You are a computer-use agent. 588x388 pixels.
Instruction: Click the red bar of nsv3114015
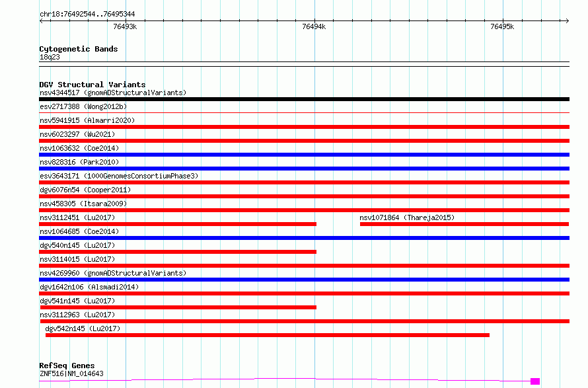304,266
